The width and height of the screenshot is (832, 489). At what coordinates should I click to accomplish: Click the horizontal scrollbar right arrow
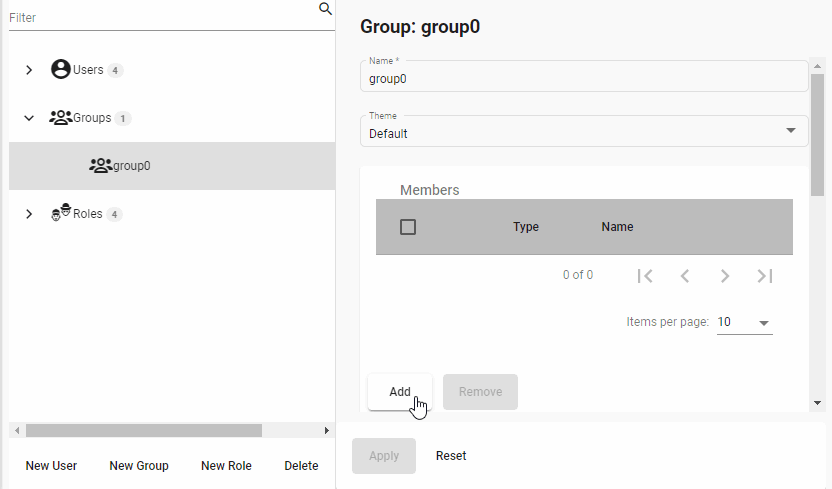point(327,431)
